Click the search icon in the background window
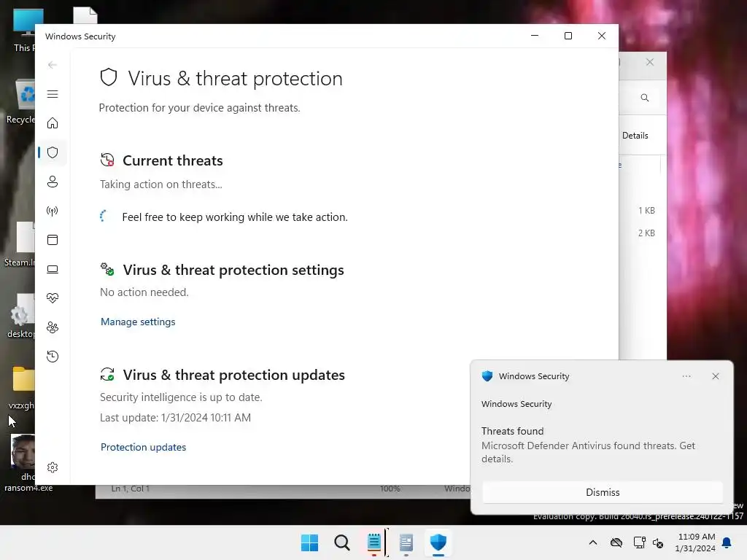 [645, 98]
